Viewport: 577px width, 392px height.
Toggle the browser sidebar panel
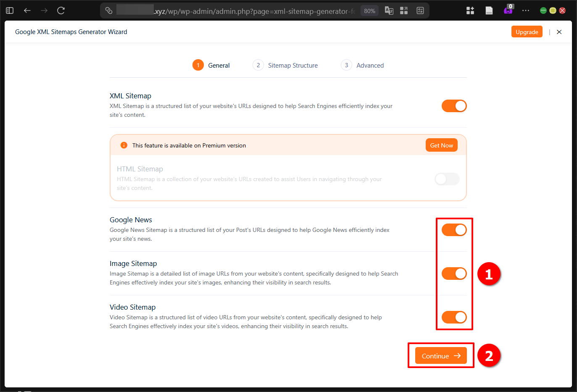(x=9, y=10)
